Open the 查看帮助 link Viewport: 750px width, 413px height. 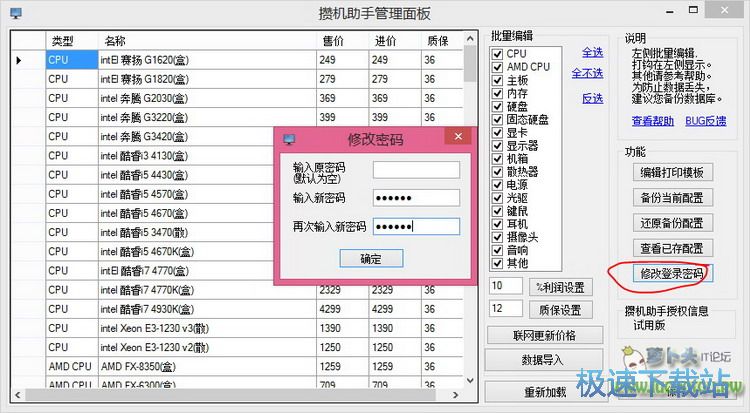click(x=652, y=121)
